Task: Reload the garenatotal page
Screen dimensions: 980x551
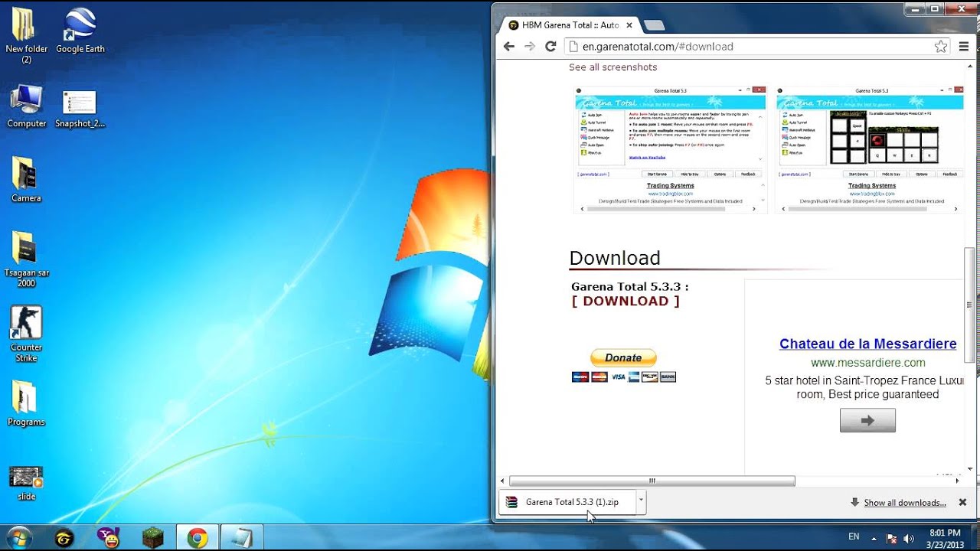Action: pos(550,47)
